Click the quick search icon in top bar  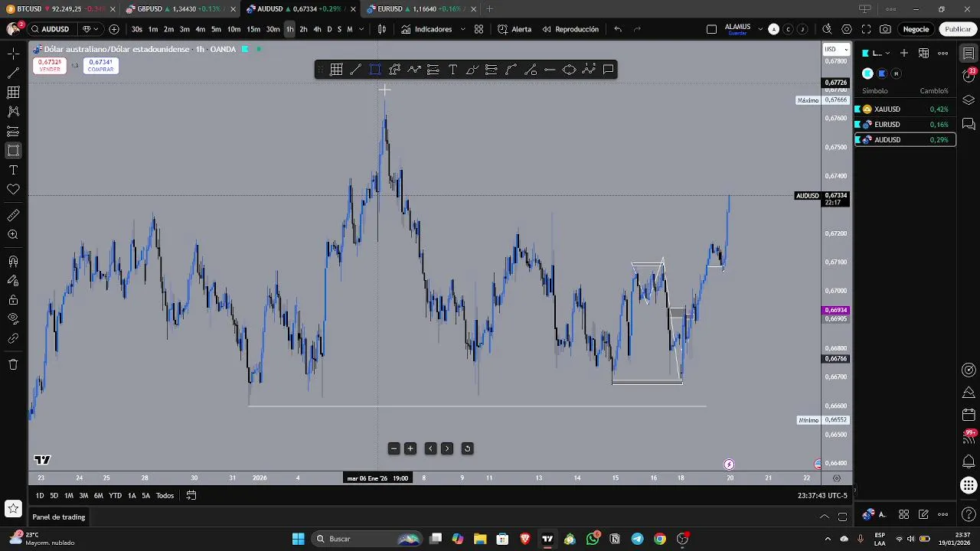tap(827, 29)
